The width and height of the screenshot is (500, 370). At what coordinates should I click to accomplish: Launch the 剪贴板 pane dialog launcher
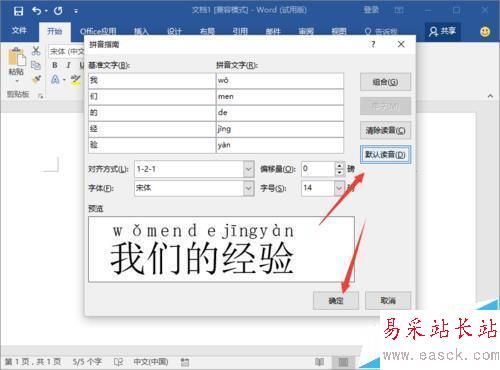[x=41, y=96]
